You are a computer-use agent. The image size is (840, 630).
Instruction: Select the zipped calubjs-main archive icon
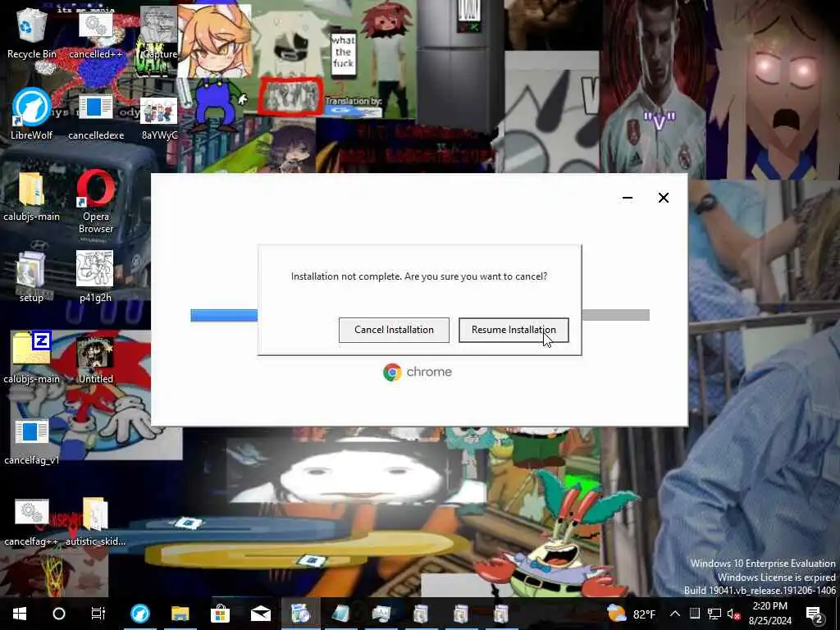click(x=32, y=358)
